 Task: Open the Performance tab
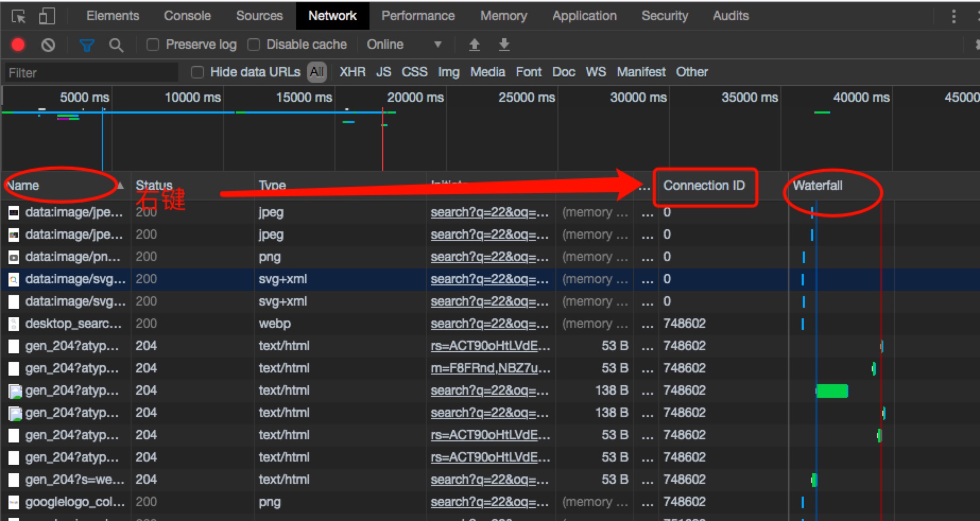[x=418, y=16]
